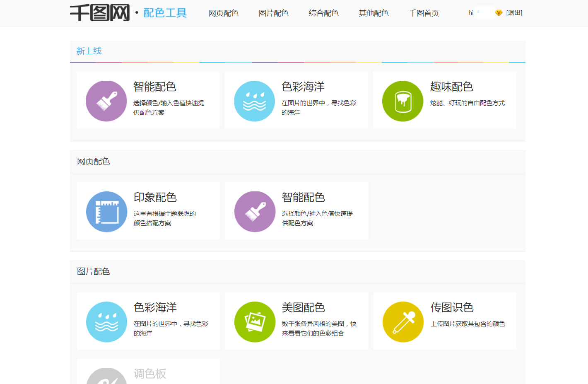The height and width of the screenshot is (384, 588).
Task: Open the 其他配色 navigation menu
Action: (374, 13)
